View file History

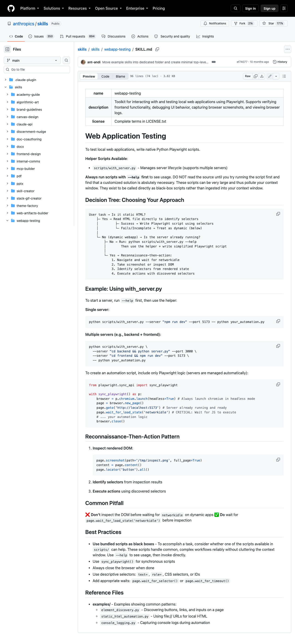(280, 62)
